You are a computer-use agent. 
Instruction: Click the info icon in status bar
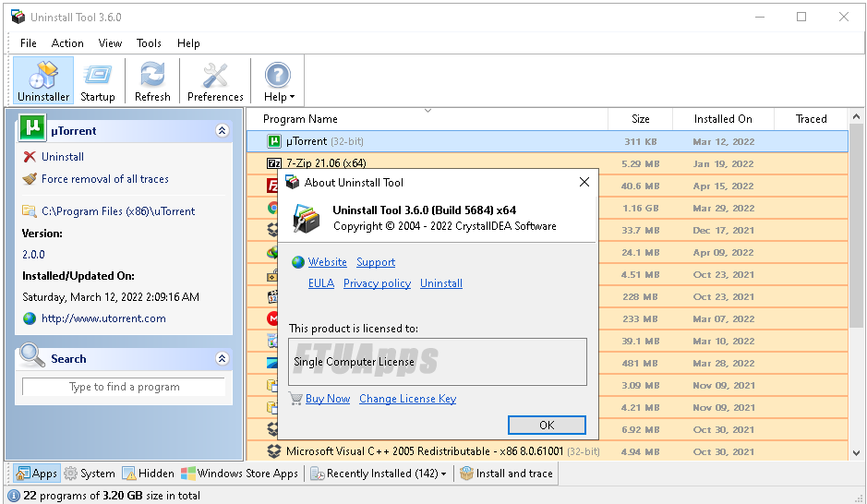14,496
